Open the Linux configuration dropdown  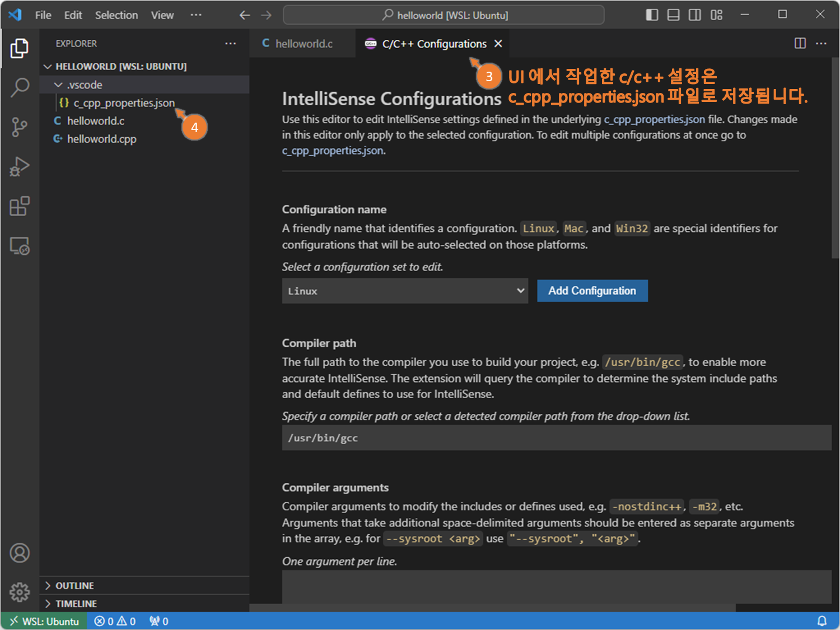click(x=405, y=291)
